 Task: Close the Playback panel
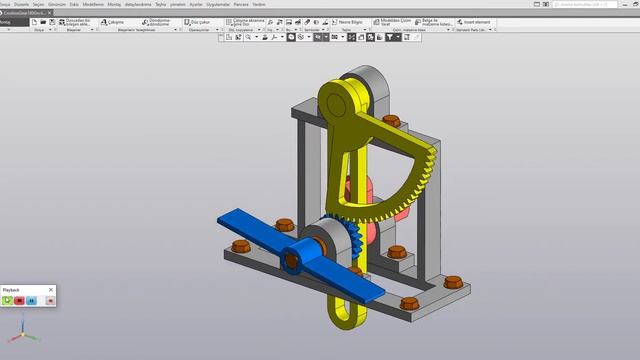point(51,290)
